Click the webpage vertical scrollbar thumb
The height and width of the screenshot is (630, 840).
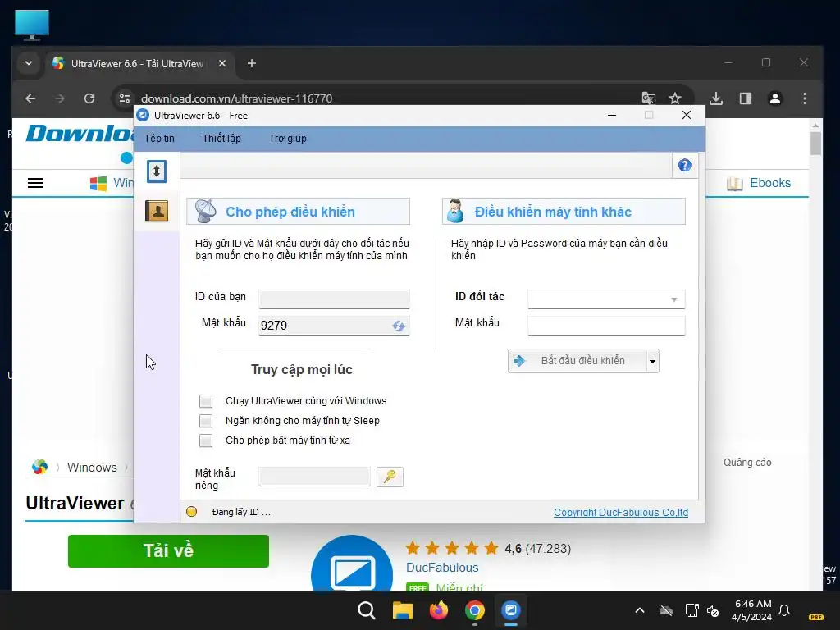815,144
